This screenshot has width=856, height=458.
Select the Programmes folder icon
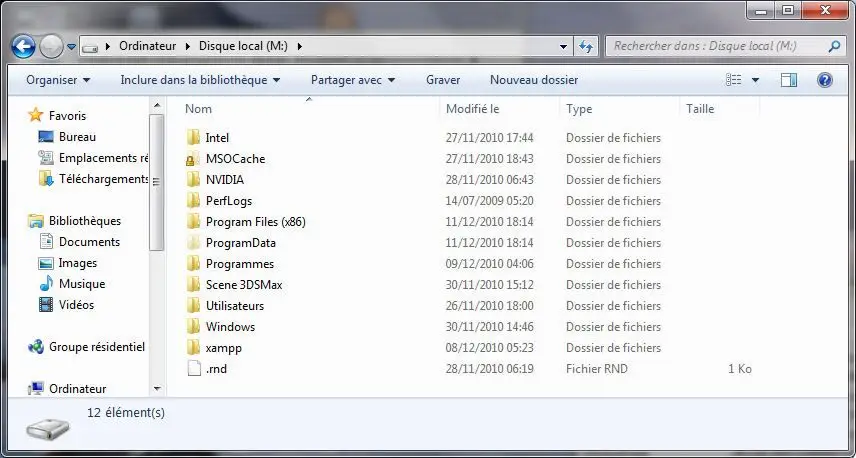tap(193, 264)
